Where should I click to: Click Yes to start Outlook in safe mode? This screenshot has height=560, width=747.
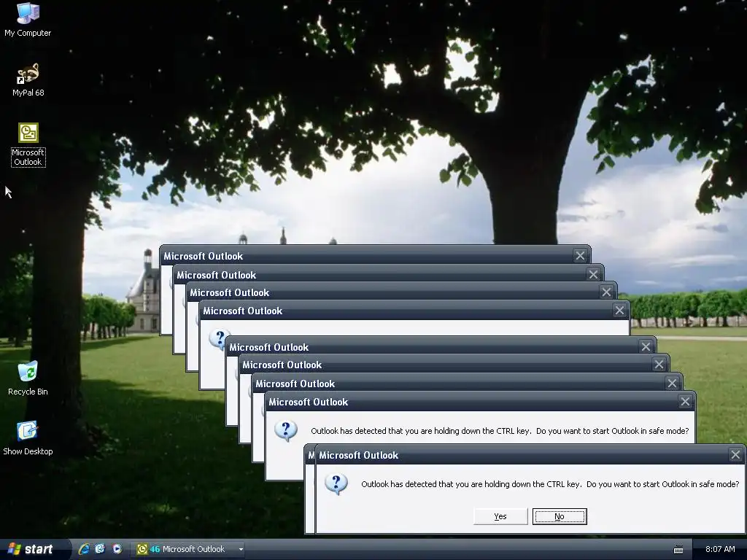[x=500, y=516]
